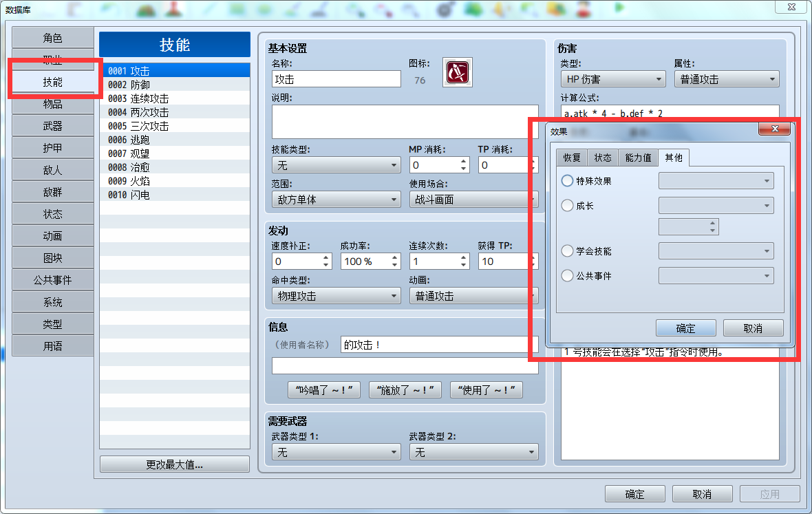Open the 武器类型 1 dropdown
Screen dimensions: 812x514
click(336, 452)
